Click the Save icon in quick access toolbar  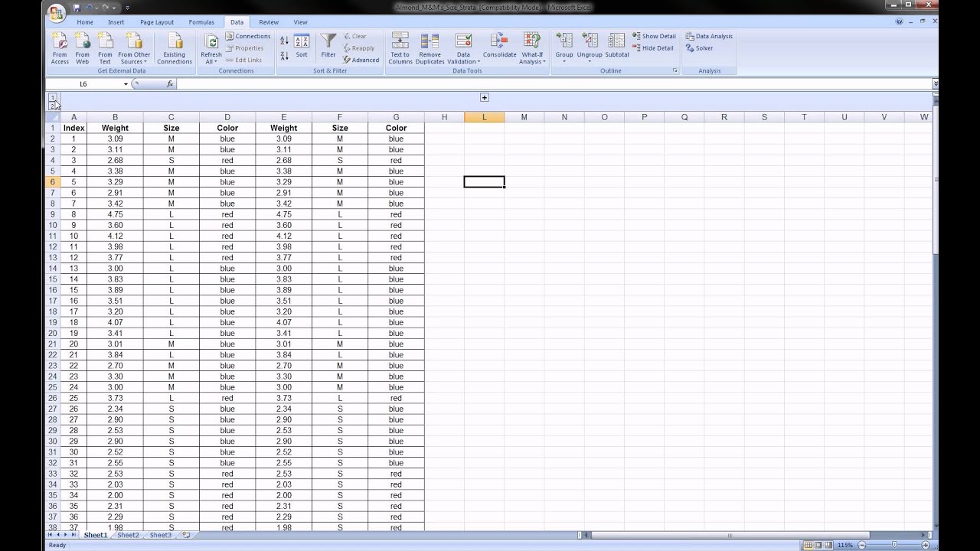[77, 8]
